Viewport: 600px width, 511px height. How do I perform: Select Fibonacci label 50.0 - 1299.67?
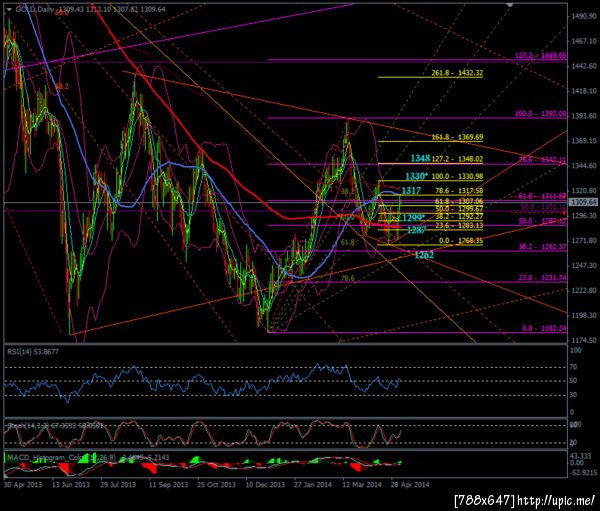click(459, 209)
